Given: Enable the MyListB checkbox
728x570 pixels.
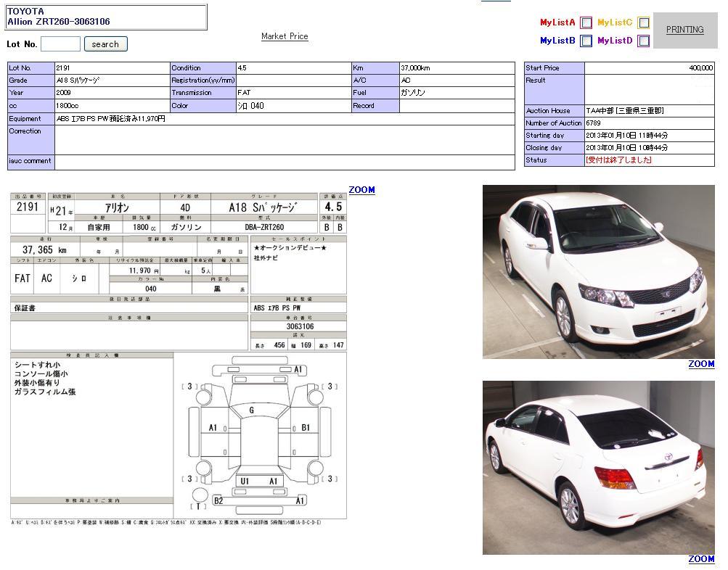Looking at the screenshot, I should [x=586, y=41].
